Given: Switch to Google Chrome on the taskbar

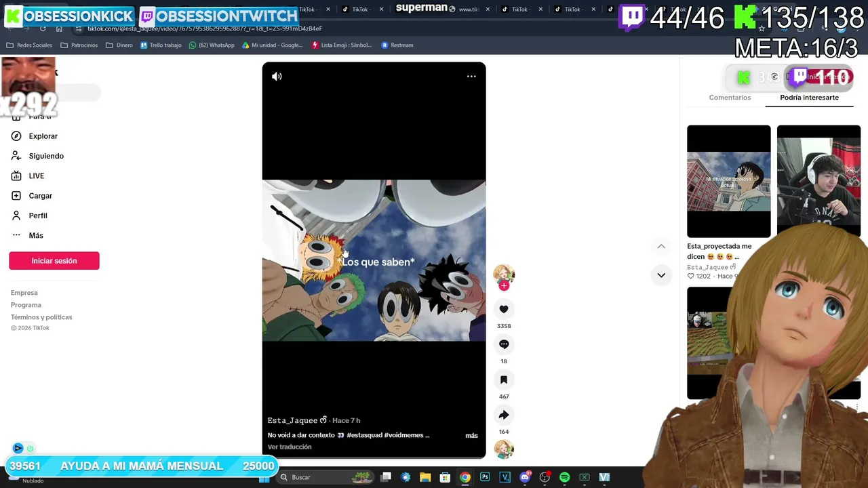Looking at the screenshot, I should 465,478.
